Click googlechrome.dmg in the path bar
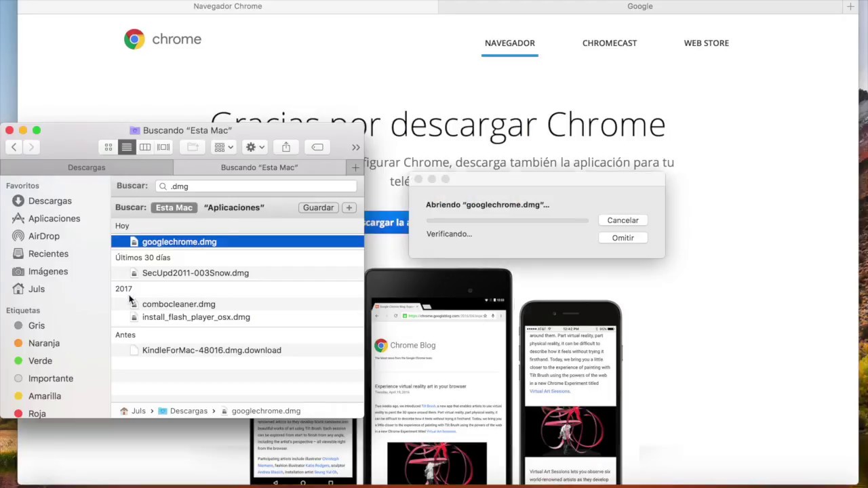 pos(260,411)
